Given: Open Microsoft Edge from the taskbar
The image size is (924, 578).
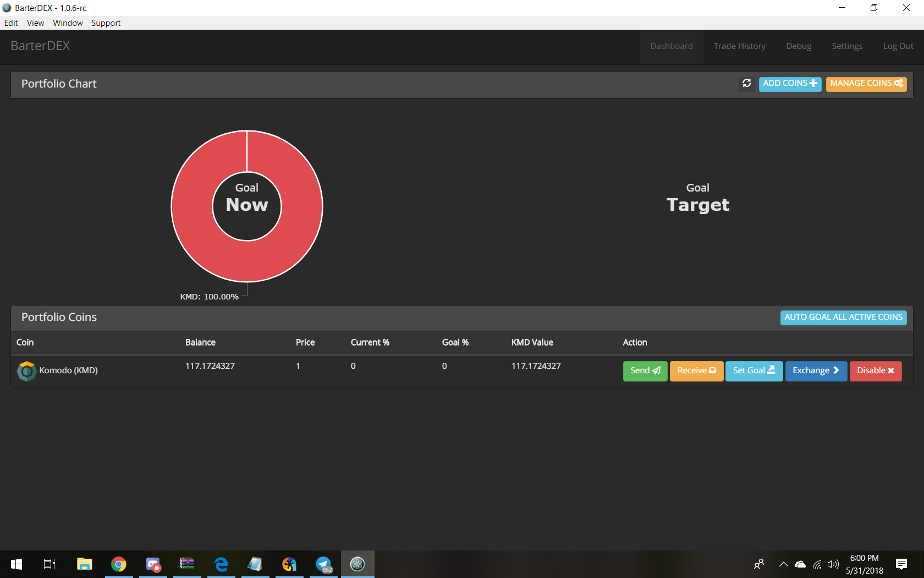Looking at the screenshot, I should pos(221,564).
